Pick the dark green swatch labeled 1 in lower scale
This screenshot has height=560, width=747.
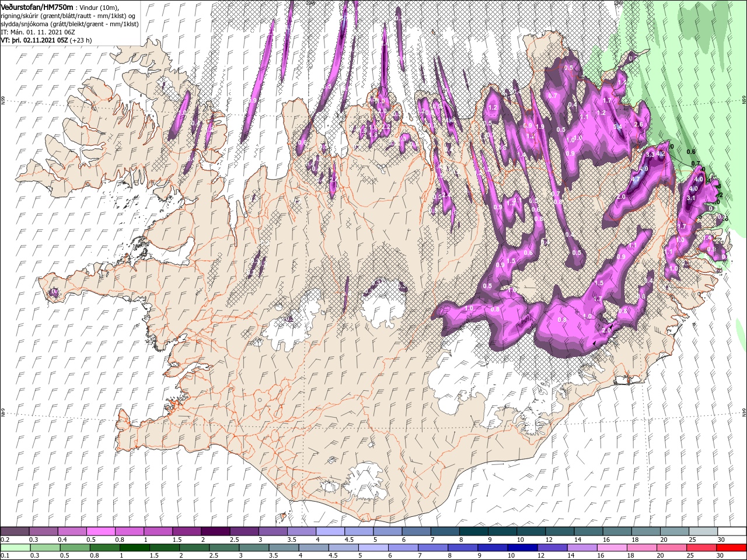click(x=134, y=548)
